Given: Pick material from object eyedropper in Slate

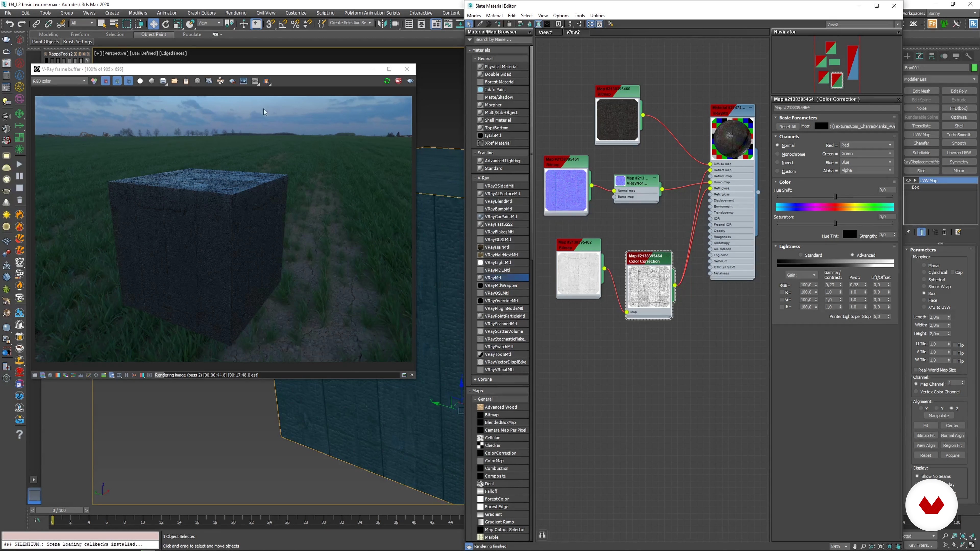Looking at the screenshot, I should (x=480, y=24).
